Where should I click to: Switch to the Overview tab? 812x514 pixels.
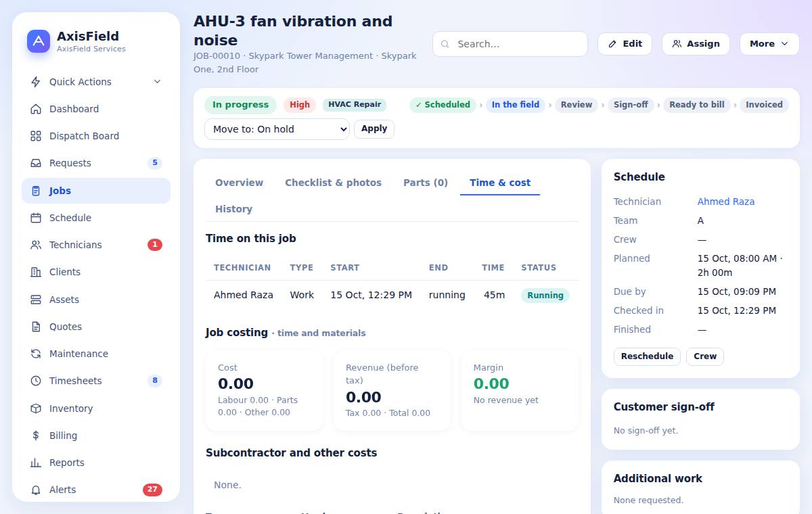239,183
